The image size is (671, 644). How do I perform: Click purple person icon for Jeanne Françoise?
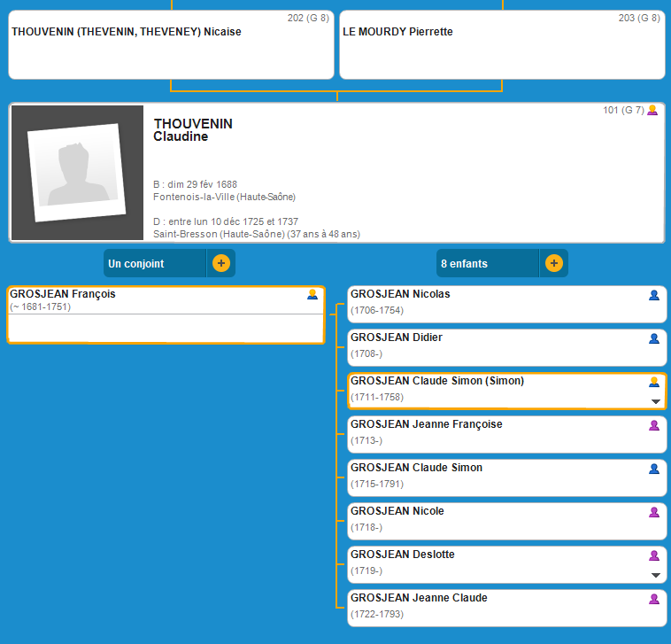coord(654,425)
